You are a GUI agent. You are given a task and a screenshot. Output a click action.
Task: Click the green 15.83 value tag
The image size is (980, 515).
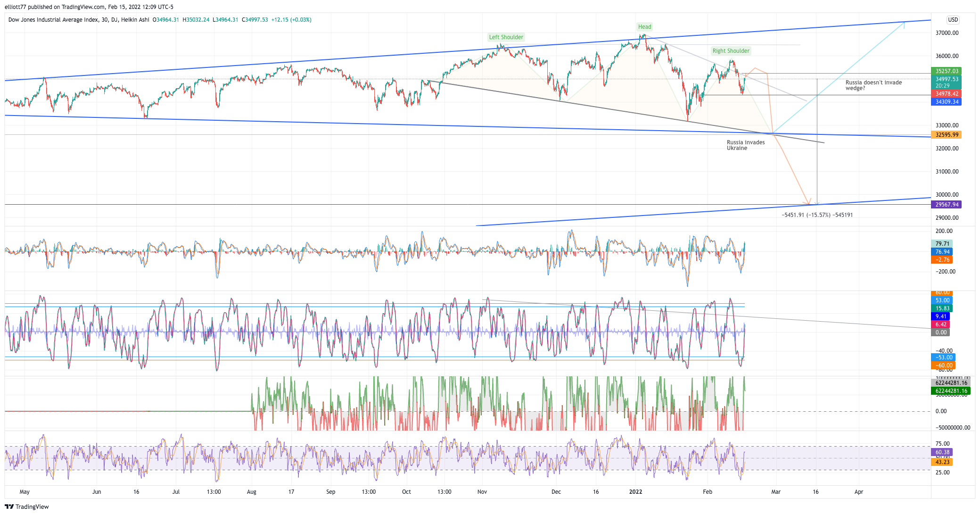[942, 308]
